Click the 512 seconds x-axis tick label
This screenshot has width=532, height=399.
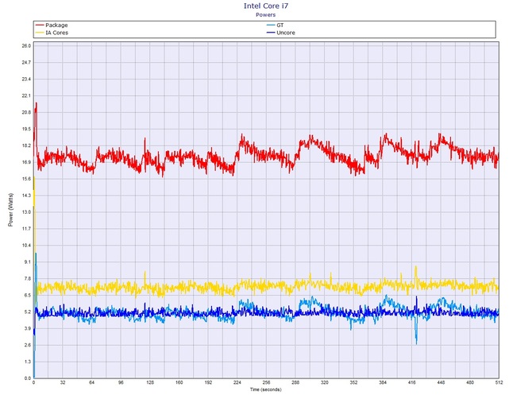click(x=499, y=382)
